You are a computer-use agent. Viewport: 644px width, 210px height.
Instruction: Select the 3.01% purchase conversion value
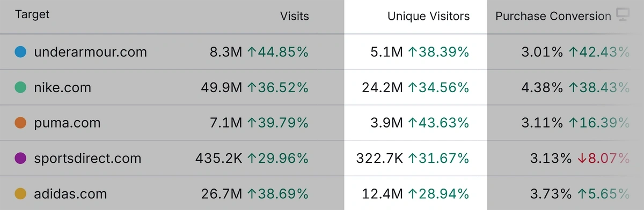coord(542,52)
